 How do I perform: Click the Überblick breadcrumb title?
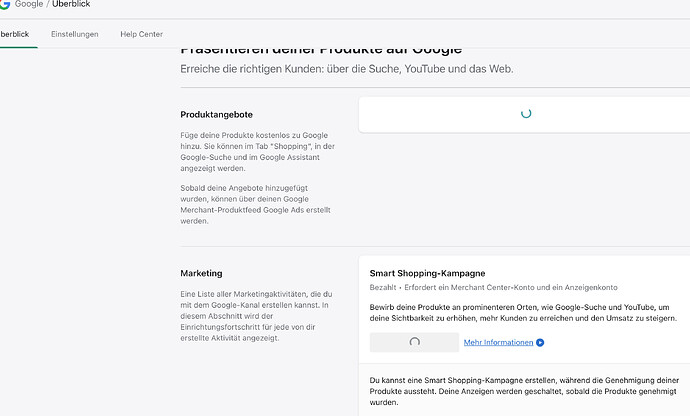point(71,4)
